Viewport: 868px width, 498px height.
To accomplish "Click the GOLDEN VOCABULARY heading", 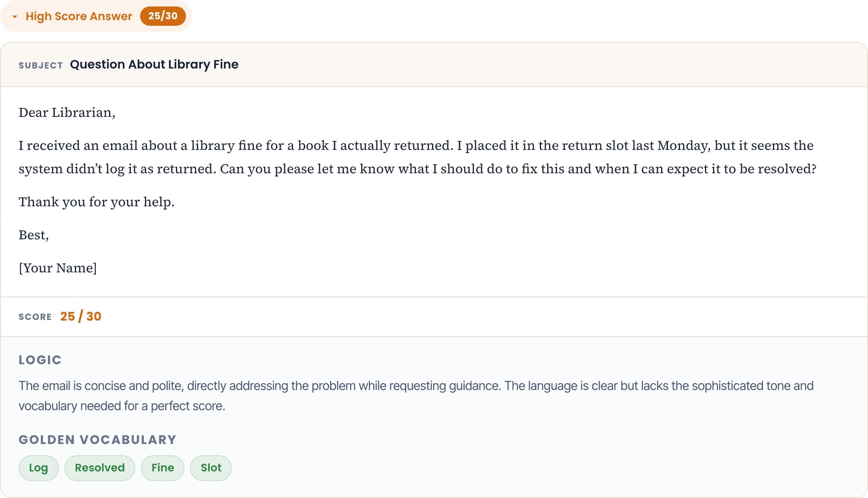I will tap(97, 440).
